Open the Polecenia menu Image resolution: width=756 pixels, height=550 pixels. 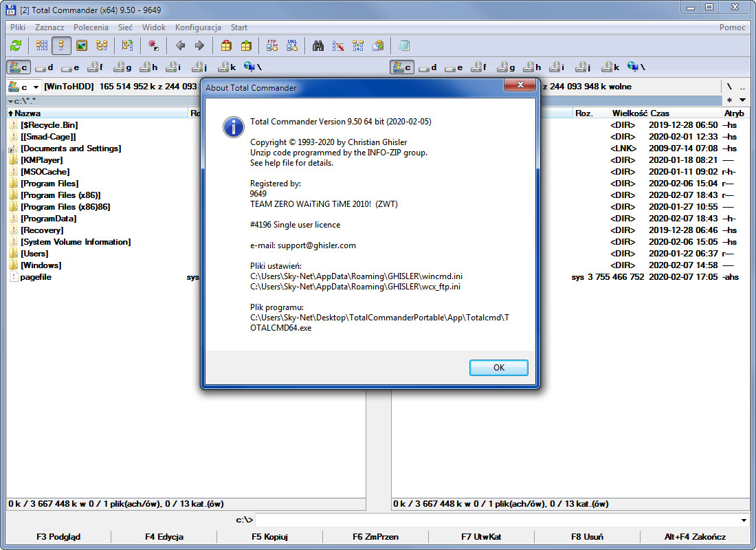pyautogui.click(x=91, y=27)
